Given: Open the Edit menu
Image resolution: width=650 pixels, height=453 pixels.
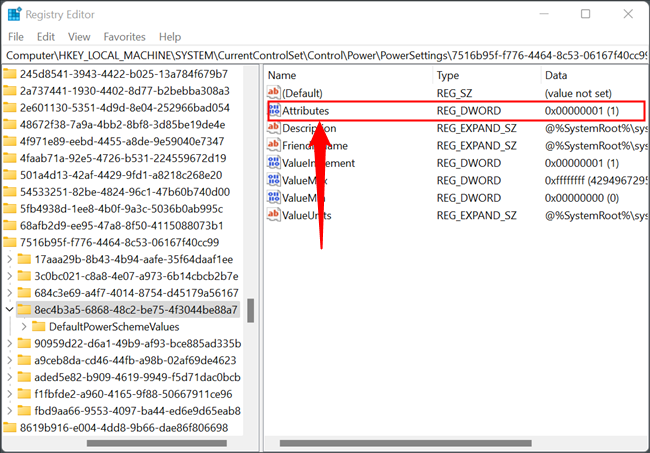Looking at the screenshot, I should click(x=46, y=37).
